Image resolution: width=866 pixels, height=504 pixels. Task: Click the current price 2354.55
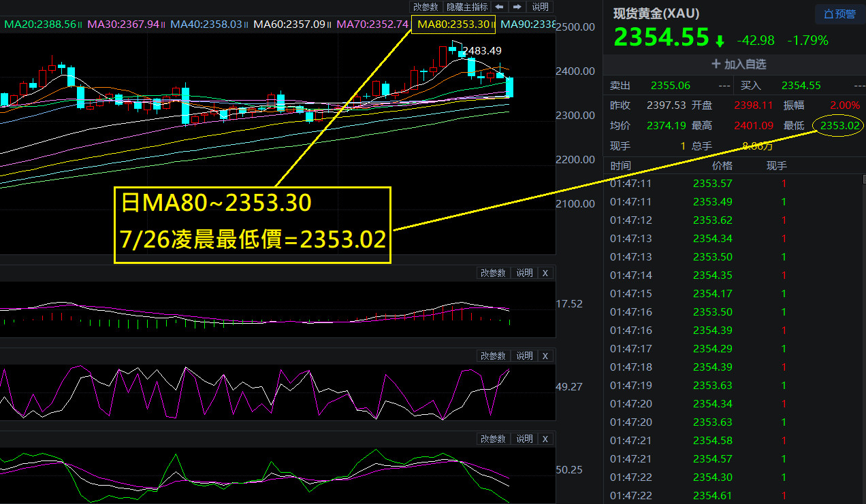(x=662, y=39)
